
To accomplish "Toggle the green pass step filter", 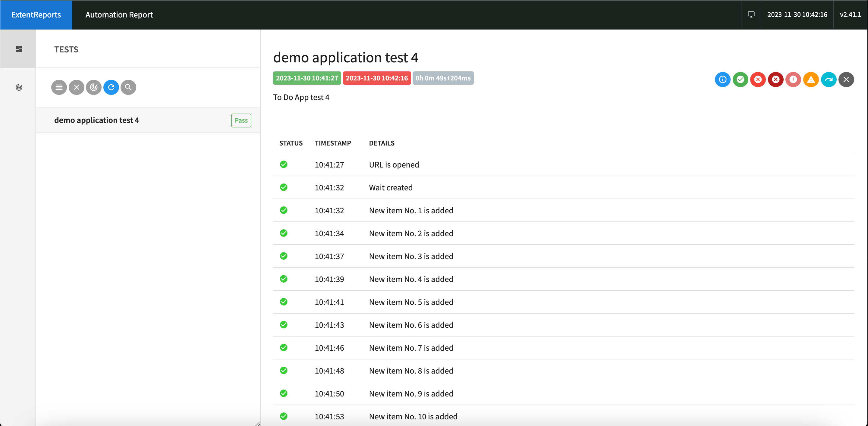I will 740,80.
